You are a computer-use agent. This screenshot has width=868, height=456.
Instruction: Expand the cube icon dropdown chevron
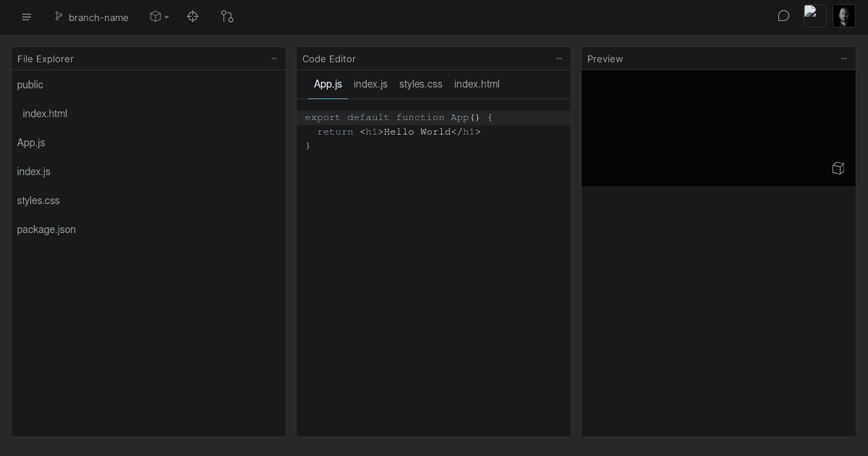tap(167, 17)
